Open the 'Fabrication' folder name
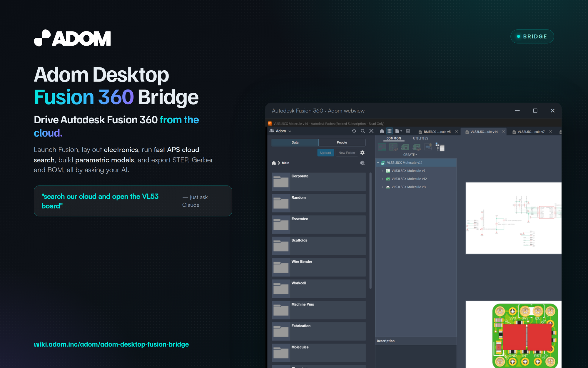The width and height of the screenshot is (588, 368). [x=301, y=326]
